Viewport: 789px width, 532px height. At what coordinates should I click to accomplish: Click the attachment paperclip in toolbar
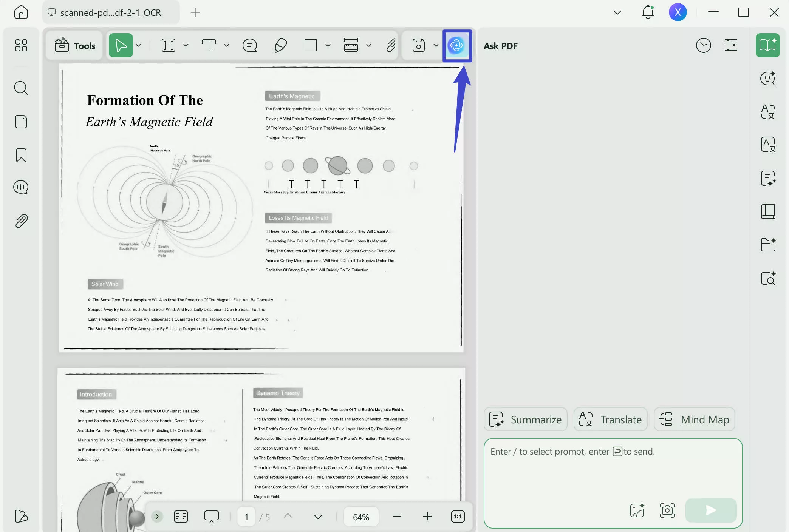(x=391, y=46)
